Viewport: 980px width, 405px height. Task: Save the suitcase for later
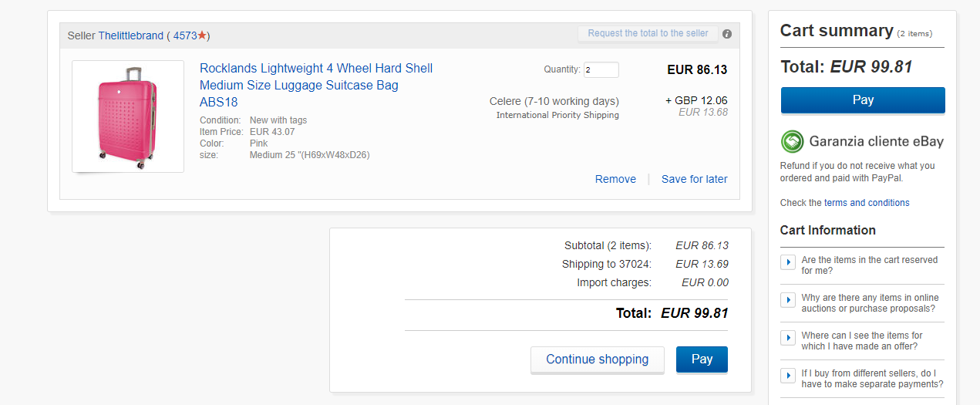(x=694, y=179)
